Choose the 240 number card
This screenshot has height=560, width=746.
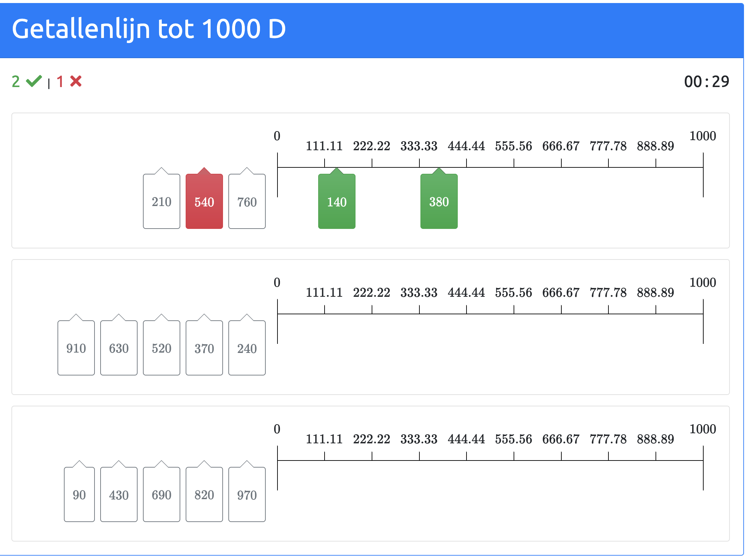[247, 348]
